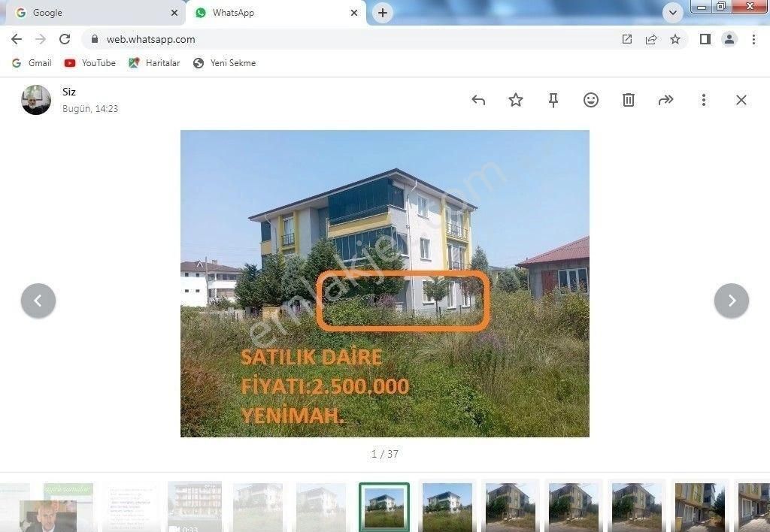This screenshot has height=532, width=770.
Task: Go to the next photo
Action: click(x=732, y=301)
